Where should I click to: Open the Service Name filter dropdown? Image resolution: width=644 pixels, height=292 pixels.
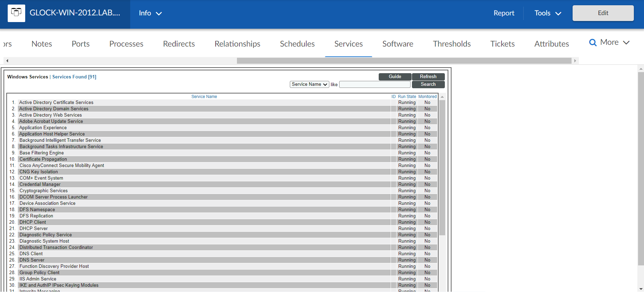(309, 84)
